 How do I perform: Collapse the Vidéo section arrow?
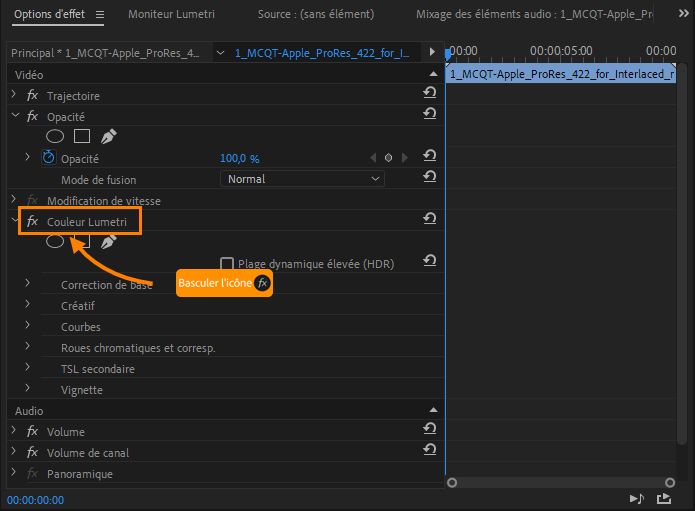(x=433, y=74)
